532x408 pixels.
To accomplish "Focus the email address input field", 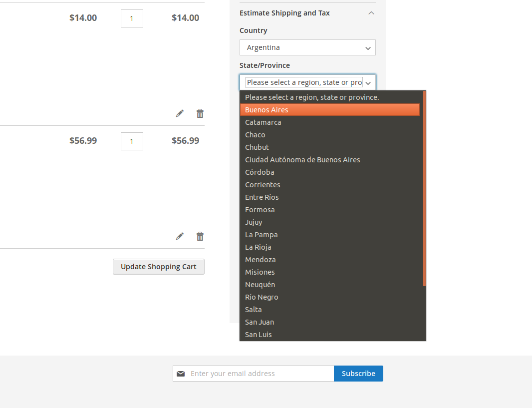I will (254, 374).
